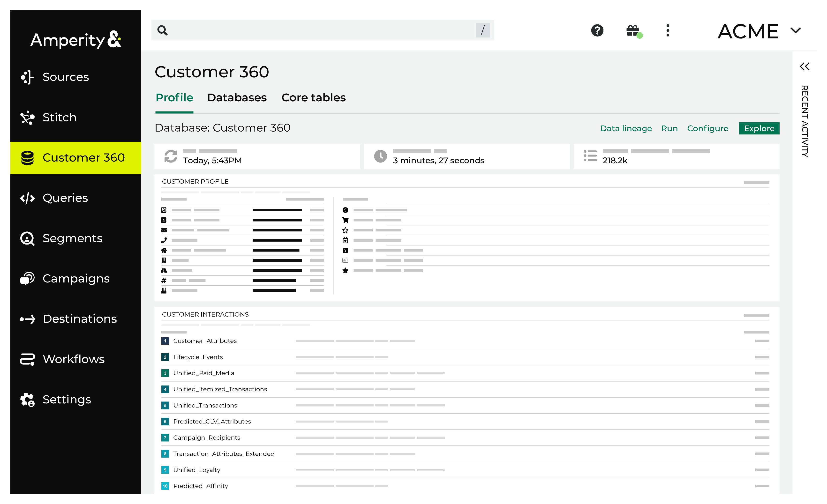Open the Unified_Itemized_Transactions table row
This screenshot has width=827, height=504.
465,389
